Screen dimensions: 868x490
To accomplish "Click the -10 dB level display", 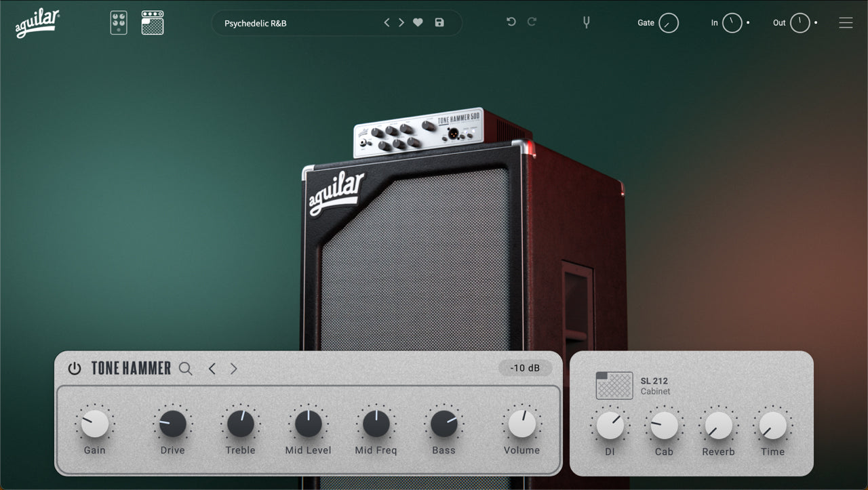I will (x=524, y=368).
